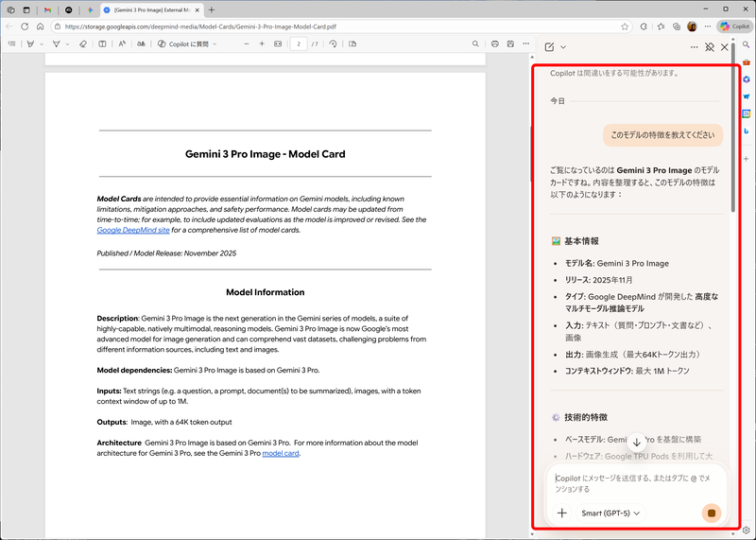Open Edge sidebar shopping tools icon
This screenshot has width=756, height=540.
(746, 61)
